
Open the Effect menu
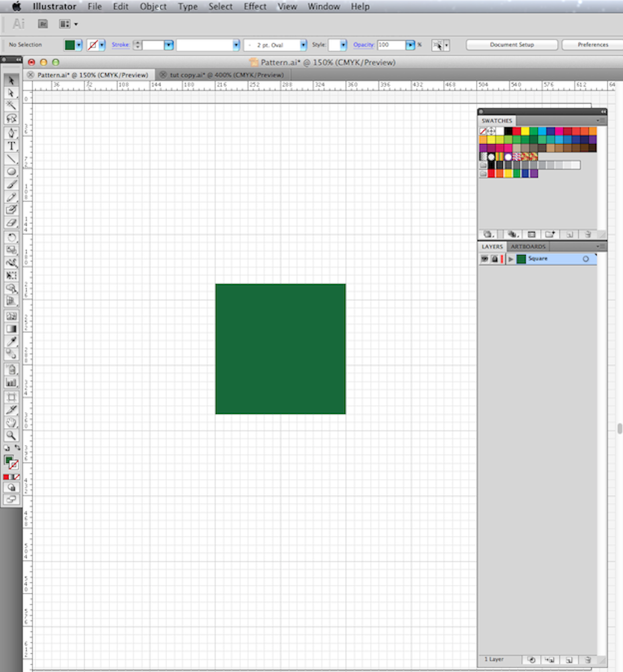(255, 7)
